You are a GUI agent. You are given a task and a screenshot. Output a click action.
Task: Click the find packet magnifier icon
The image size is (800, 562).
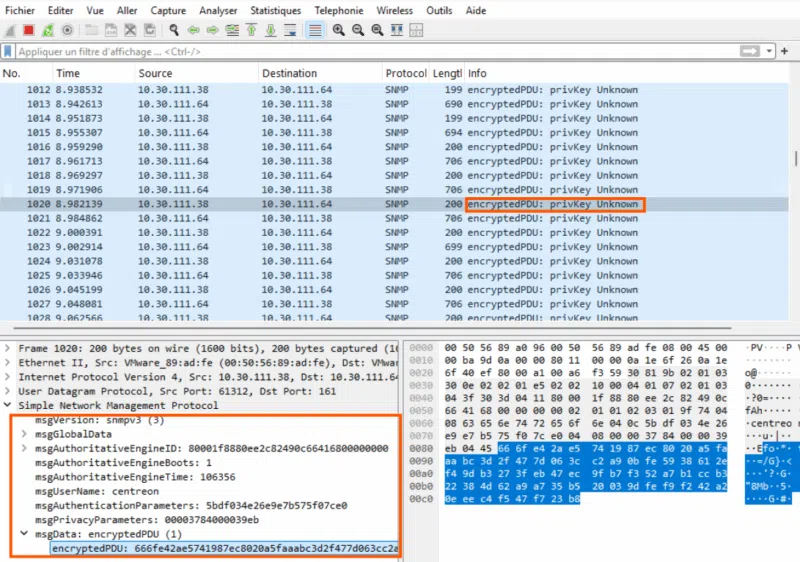[x=174, y=30]
